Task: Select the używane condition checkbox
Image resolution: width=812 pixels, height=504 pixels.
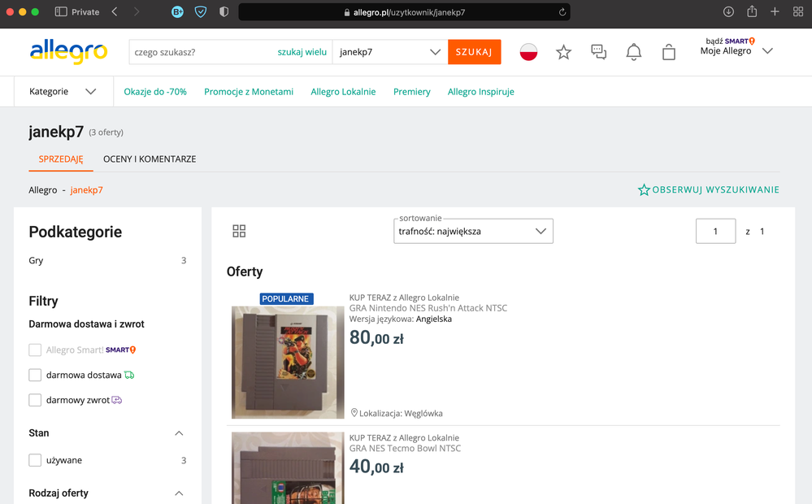Action: 35,460
